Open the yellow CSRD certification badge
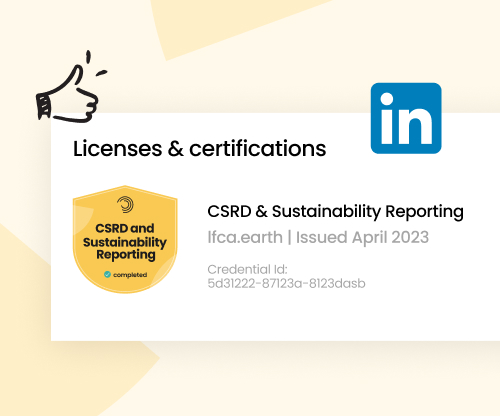Image resolution: width=500 pixels, height=416 pixels. [125, 239]
